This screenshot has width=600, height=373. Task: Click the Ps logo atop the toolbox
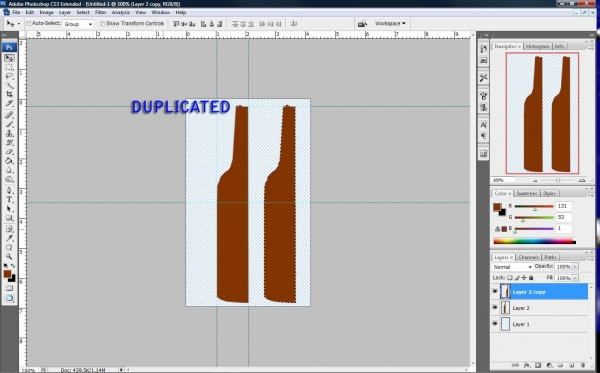(9, 47)
